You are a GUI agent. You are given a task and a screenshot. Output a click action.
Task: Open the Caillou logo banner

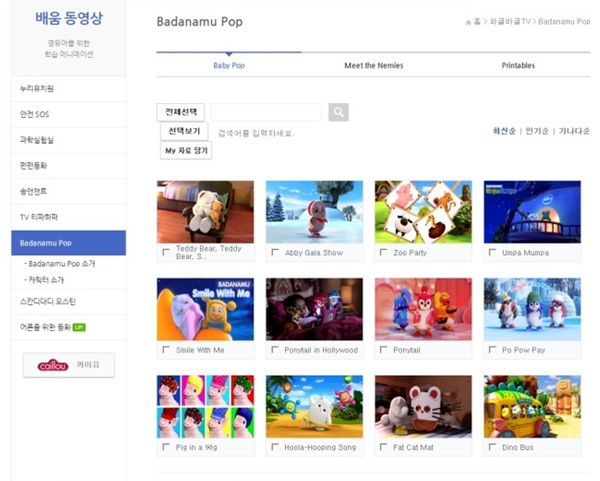point(69,365)
